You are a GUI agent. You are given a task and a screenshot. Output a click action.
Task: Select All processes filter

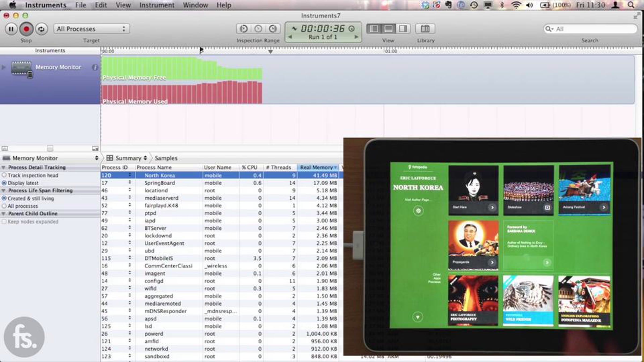coord(4,206)
